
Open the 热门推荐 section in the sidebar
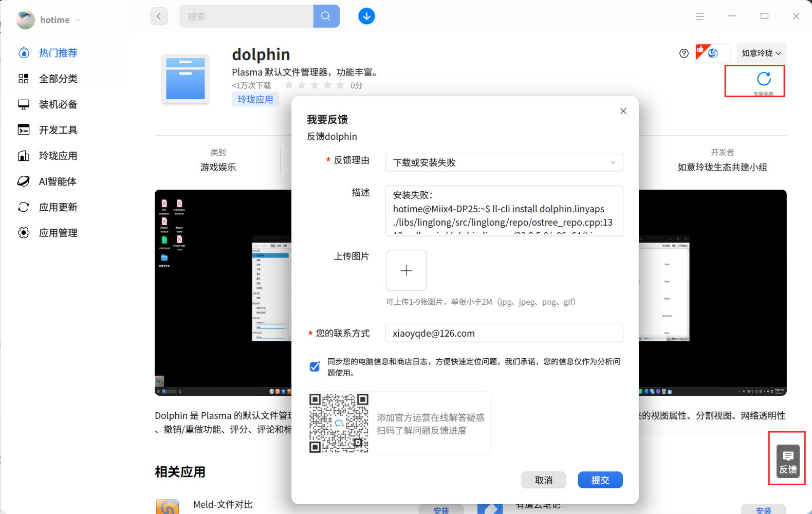click(x=58, y=53)
